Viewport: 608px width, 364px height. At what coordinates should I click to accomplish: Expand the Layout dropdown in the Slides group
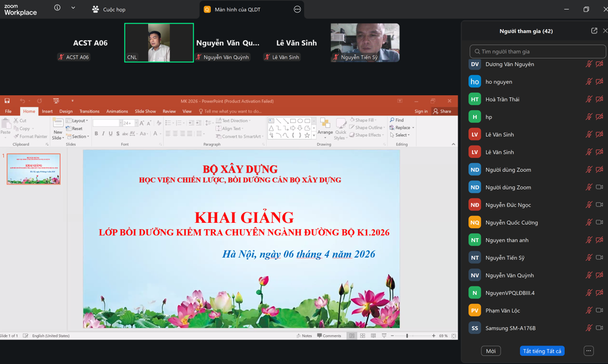pos(78,121)
